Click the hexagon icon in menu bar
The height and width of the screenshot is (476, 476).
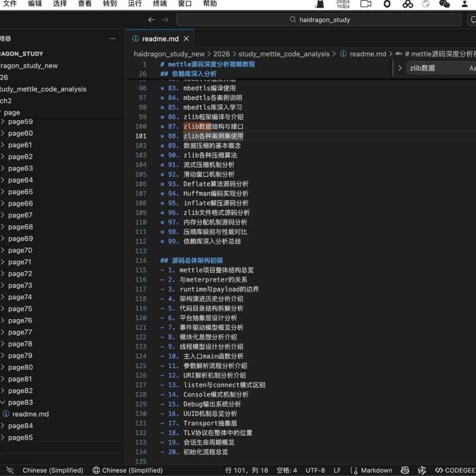pyautogui.click(x=387, y=4)
